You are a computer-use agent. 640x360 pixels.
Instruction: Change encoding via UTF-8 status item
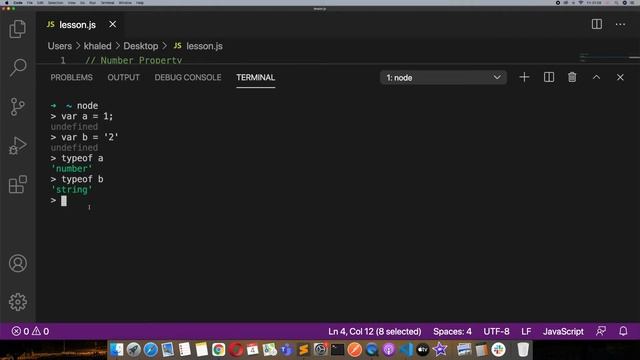coord(496,331)
